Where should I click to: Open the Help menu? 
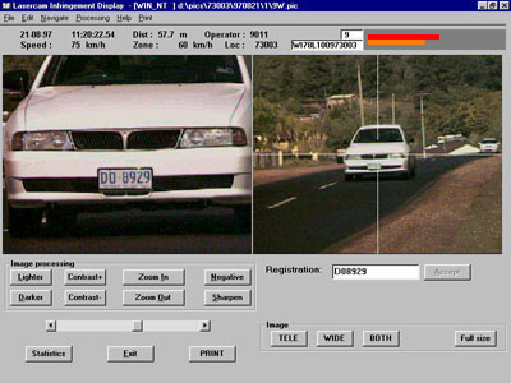point(124,18)
